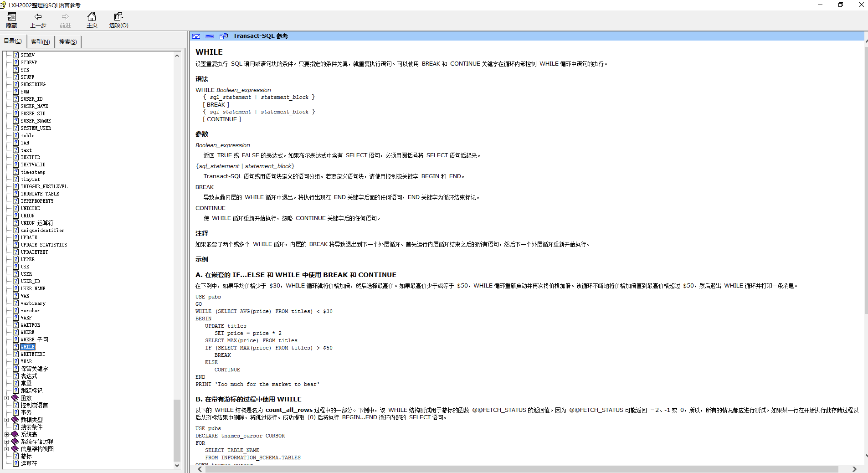Image resolution: width=868 pixels, height=473 pixels.
Task: Click the topic page icon beside timestamp
Action: (x=16, y=172)
